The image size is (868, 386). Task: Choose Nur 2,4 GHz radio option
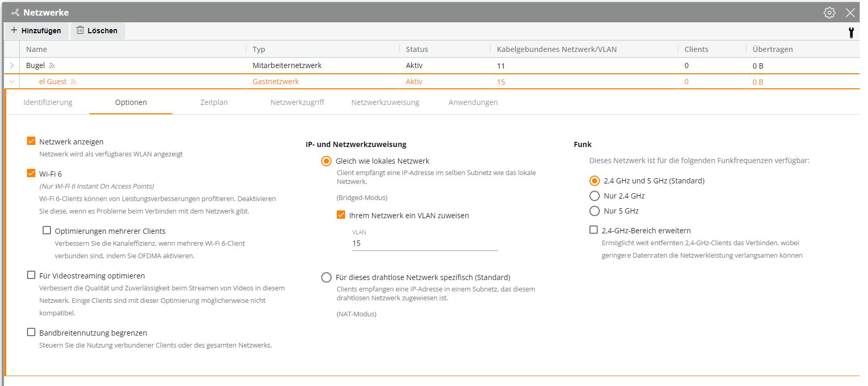(595, 196)
